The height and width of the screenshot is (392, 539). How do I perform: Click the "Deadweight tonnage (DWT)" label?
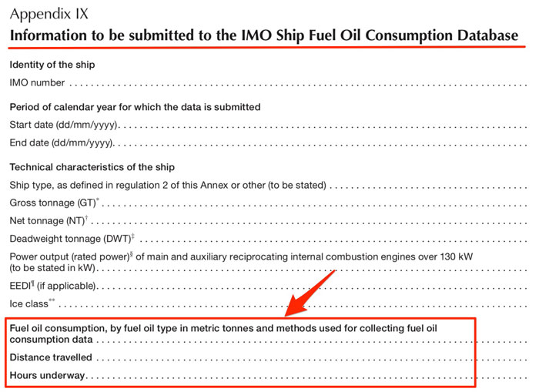71,239
